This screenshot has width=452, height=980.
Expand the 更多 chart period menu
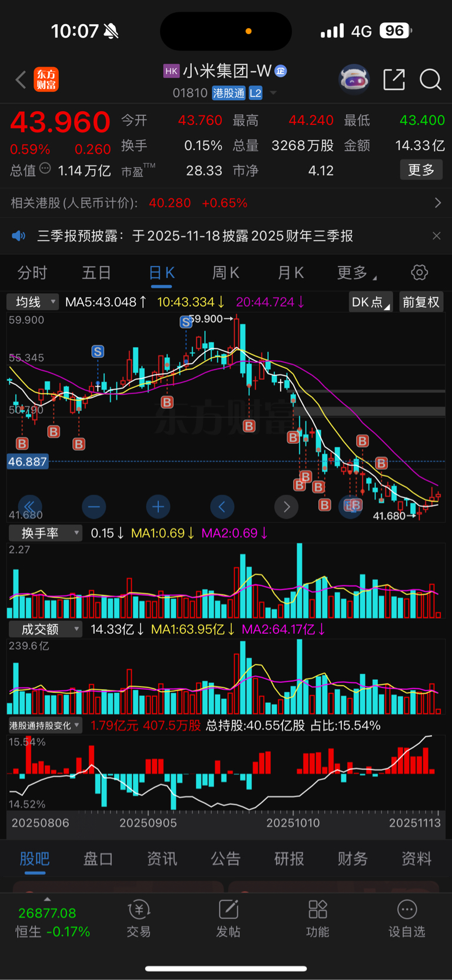pyautogui.click(x=357, y=273)
